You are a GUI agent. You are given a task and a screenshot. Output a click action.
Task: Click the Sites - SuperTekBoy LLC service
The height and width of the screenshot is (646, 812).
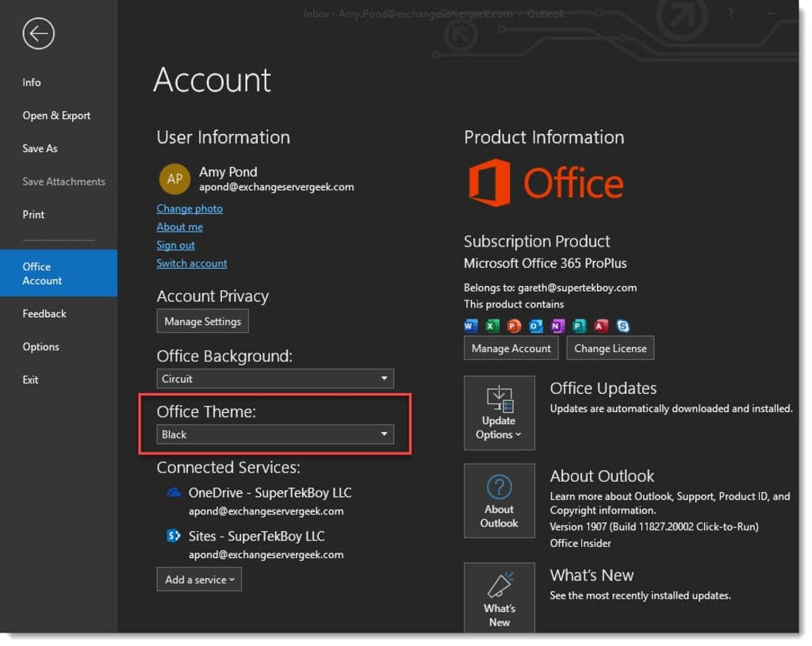(x=256, y=537)
